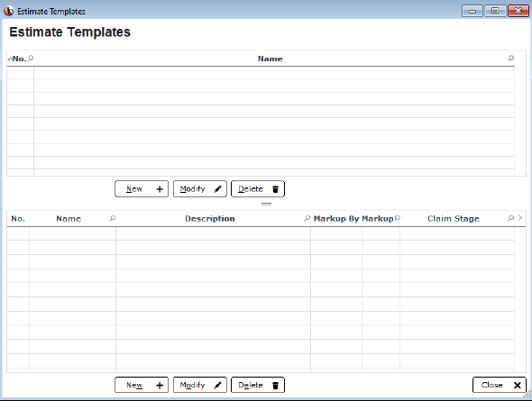Sort by Markup By Markup header
The width and height of the screenshot is (532, 401).
(353, 219)
